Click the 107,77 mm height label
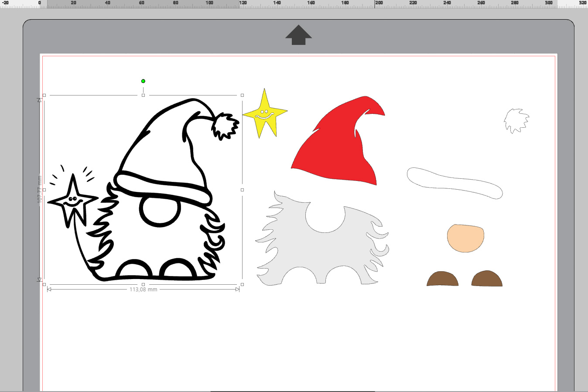 pos(40,189)
